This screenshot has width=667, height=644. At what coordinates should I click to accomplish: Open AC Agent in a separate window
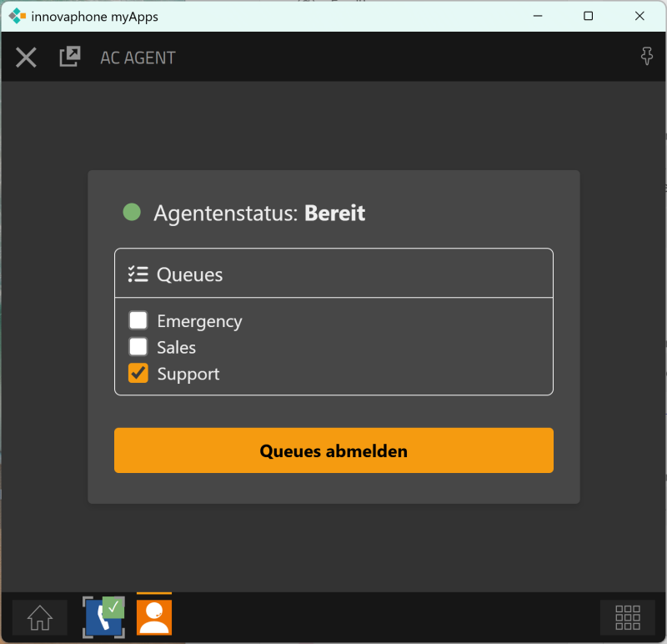(70, 56)
